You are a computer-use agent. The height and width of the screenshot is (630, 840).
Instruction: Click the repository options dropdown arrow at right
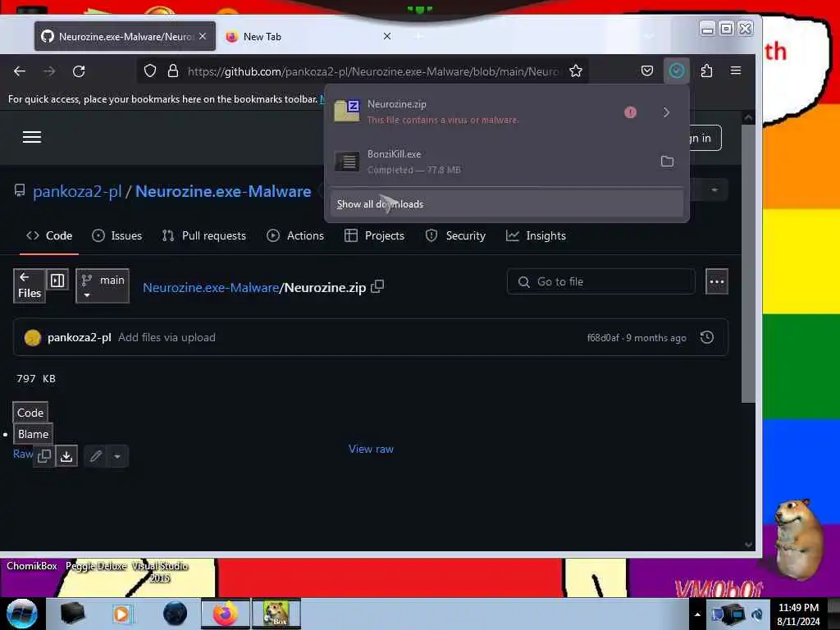[x=714, y=190]
